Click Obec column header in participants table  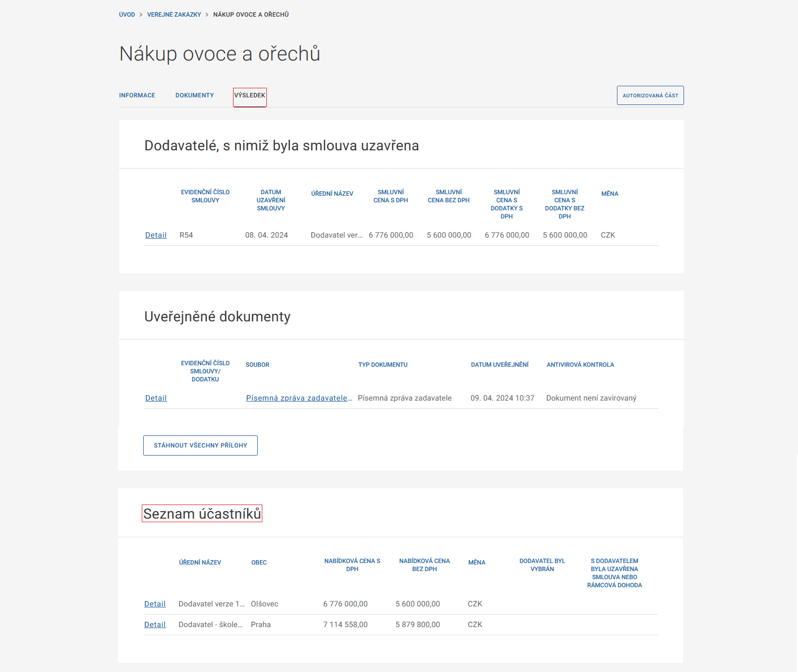click(259, 563)
